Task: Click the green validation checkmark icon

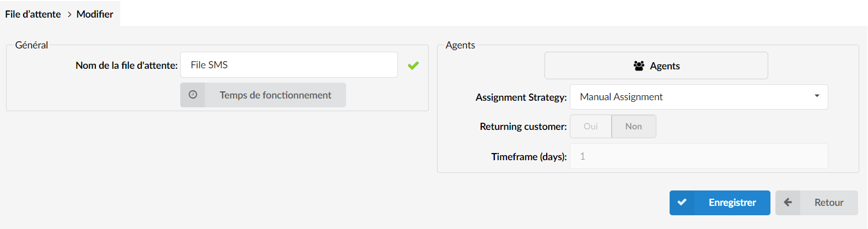Action: point(413,66)
